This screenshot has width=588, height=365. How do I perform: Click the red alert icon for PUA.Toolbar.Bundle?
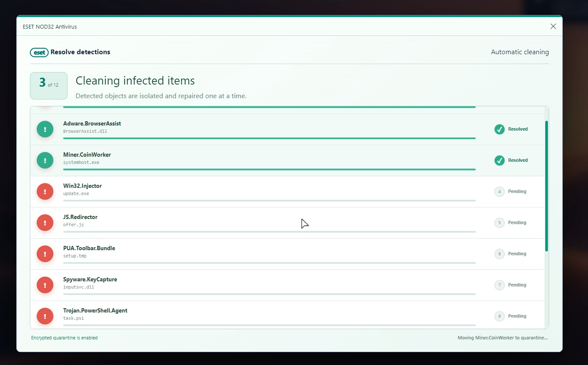coord(45,254)
